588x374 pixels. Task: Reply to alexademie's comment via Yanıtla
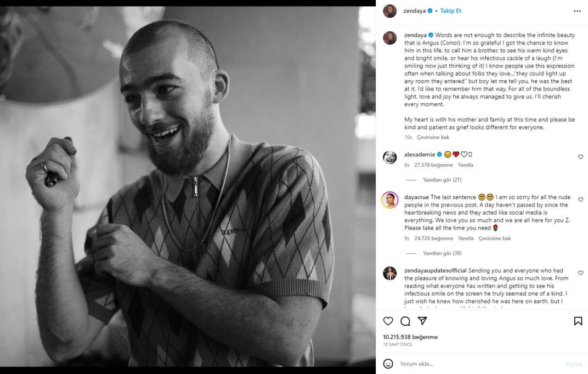(x=465, y=165)
